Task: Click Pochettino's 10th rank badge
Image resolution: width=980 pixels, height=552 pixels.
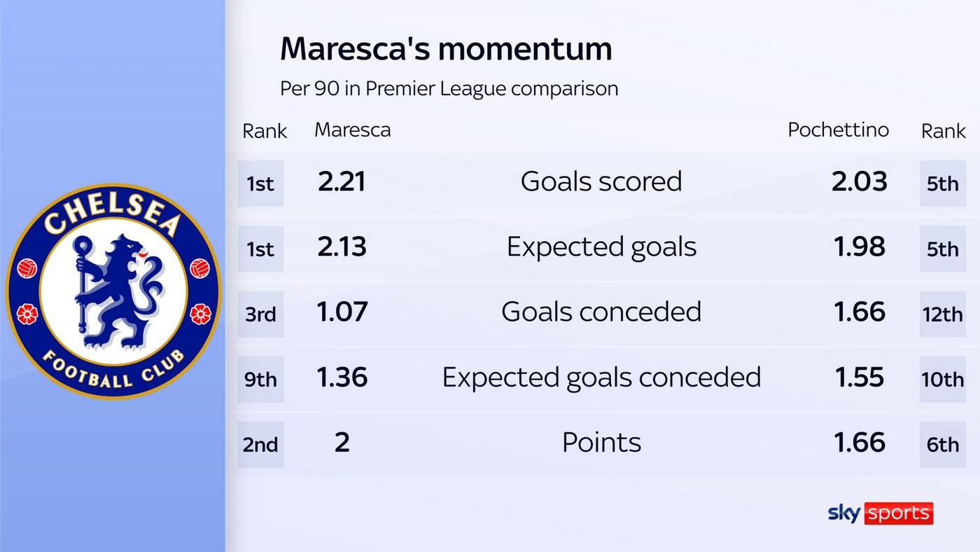Action: pos(942,380)
